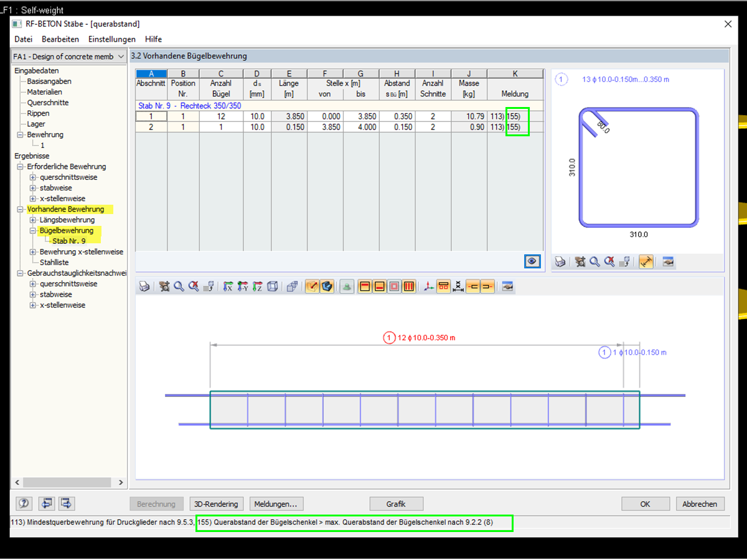Image resolution: width=747 pixels, height=560 pixels.
Task: Click the column C header Anzahl Bügel
Action: coord(221,88)
